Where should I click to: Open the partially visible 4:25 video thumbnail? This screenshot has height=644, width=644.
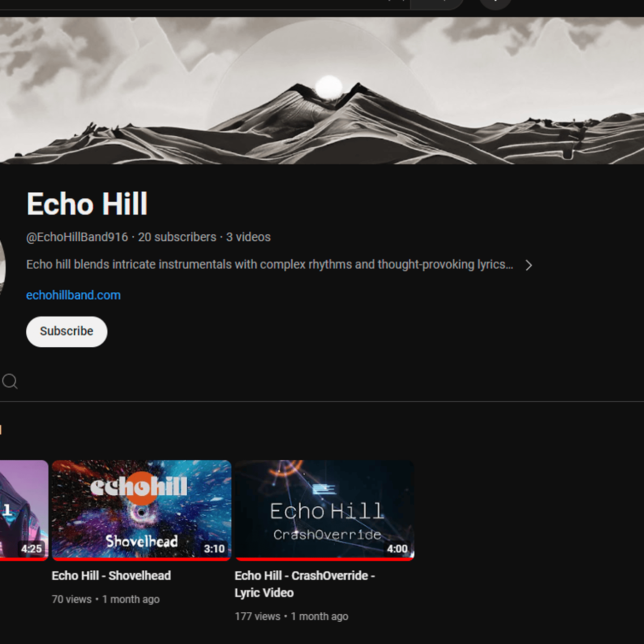[24, 510]
